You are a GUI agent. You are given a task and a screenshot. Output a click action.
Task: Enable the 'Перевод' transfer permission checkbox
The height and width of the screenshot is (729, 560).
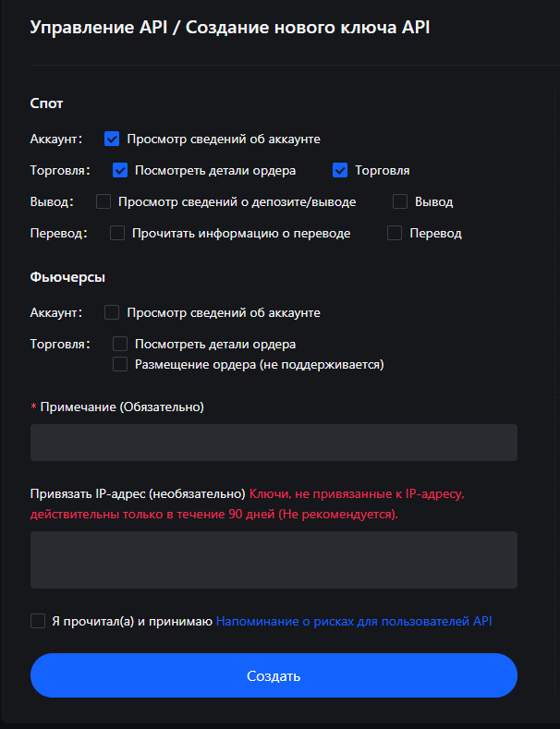click(x=395, y=233)
